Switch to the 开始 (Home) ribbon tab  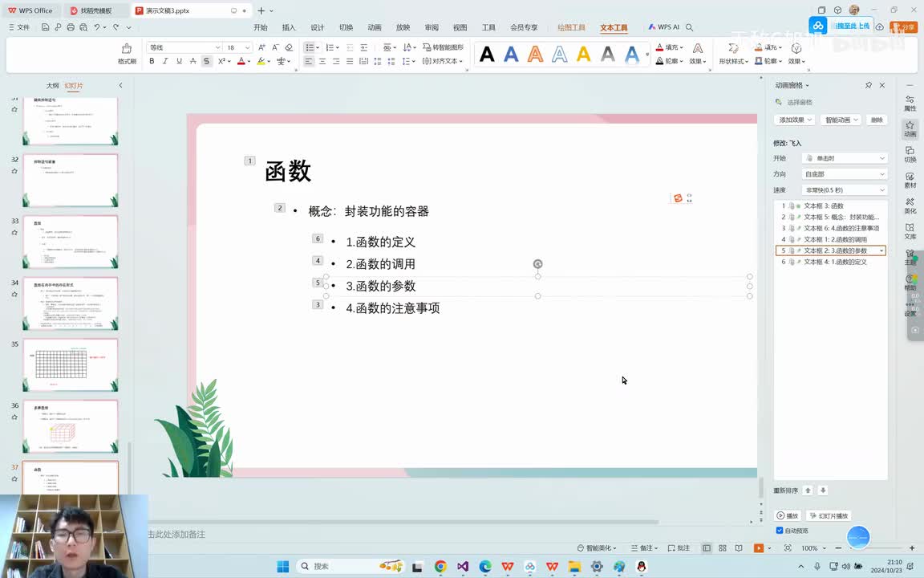(261, 27)
